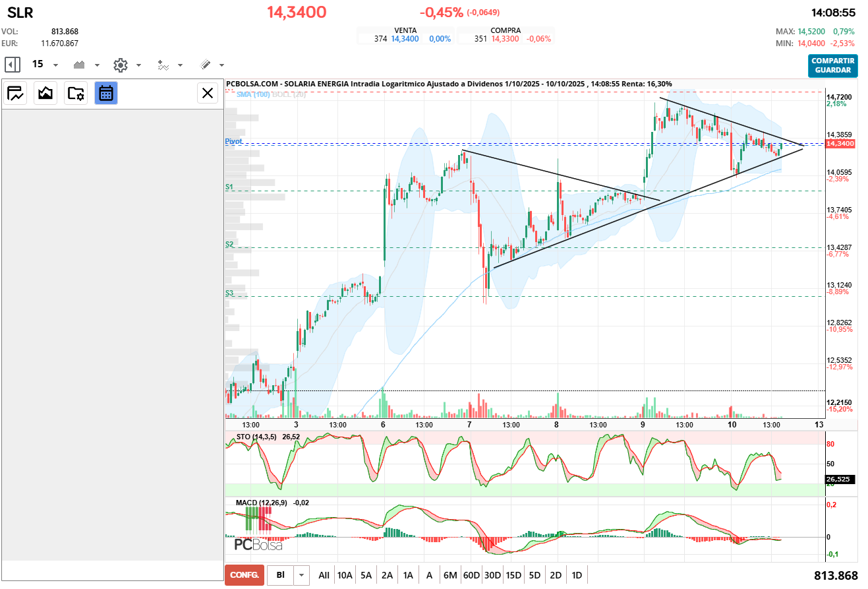Click the chart type mountain icon
This screenshot has width=868, height=589.
(80, 65)
